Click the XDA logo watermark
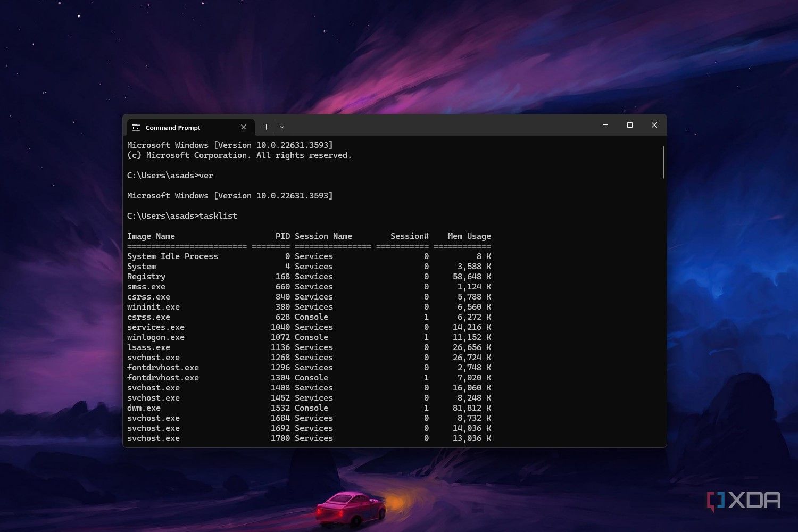 tap(744, 501)
